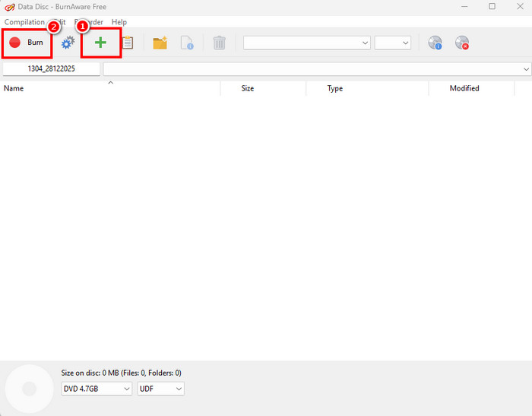Open the UDF file system dropdown
The image size is (532, 416).
160,389
